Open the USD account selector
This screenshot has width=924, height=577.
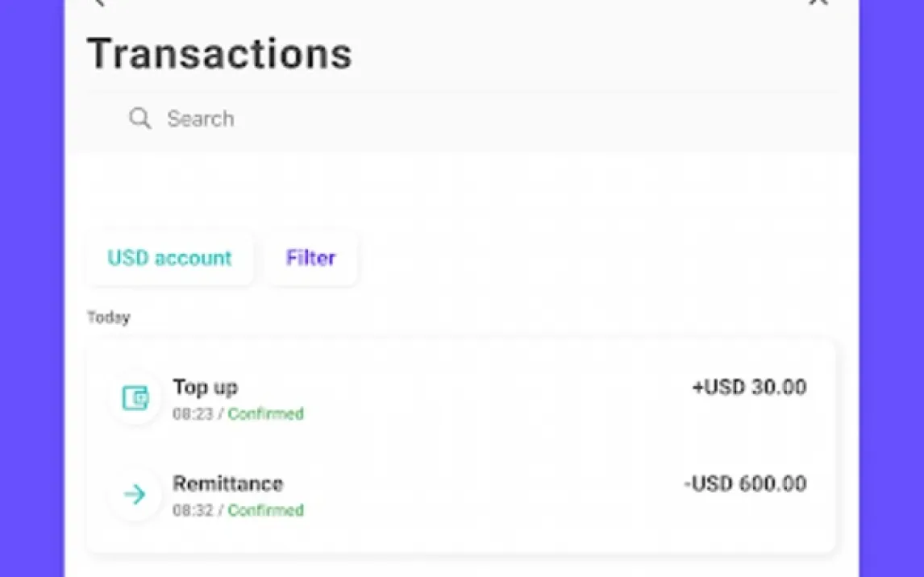pos(169,259)
